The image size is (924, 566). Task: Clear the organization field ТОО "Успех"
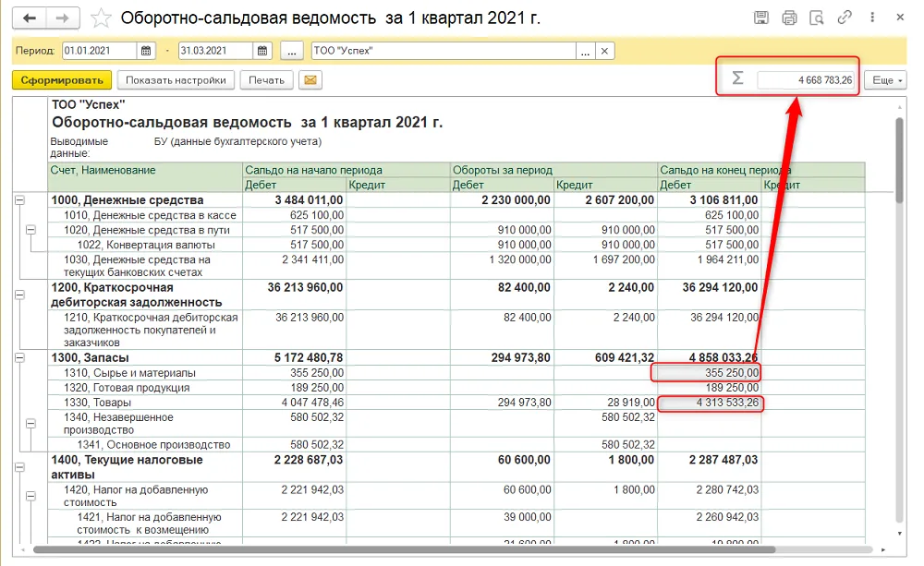click(x=604, y=51)
